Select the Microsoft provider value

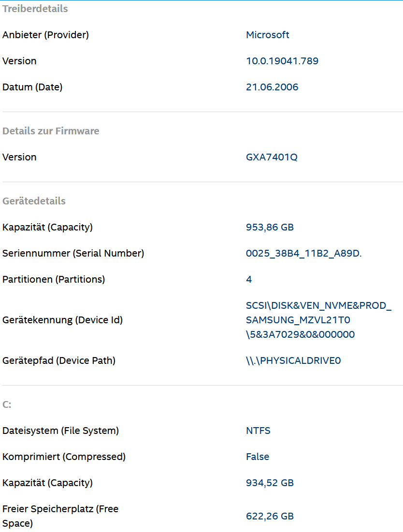click(267, 35)
